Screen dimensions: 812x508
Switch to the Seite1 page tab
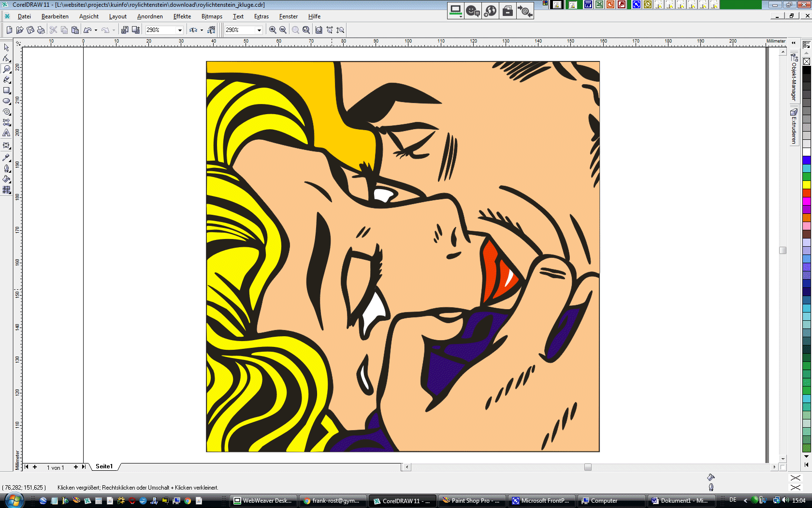pyautogui.click(x=104, y=466)
